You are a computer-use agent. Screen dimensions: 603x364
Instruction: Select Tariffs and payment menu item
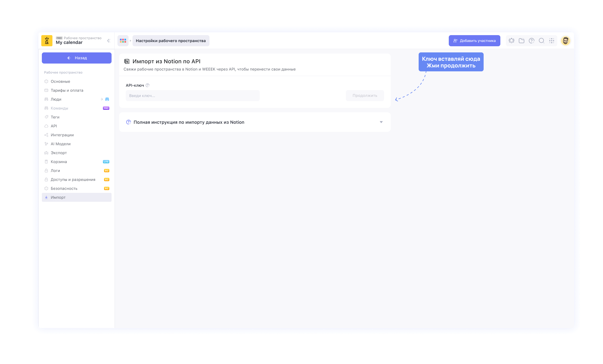67,90
